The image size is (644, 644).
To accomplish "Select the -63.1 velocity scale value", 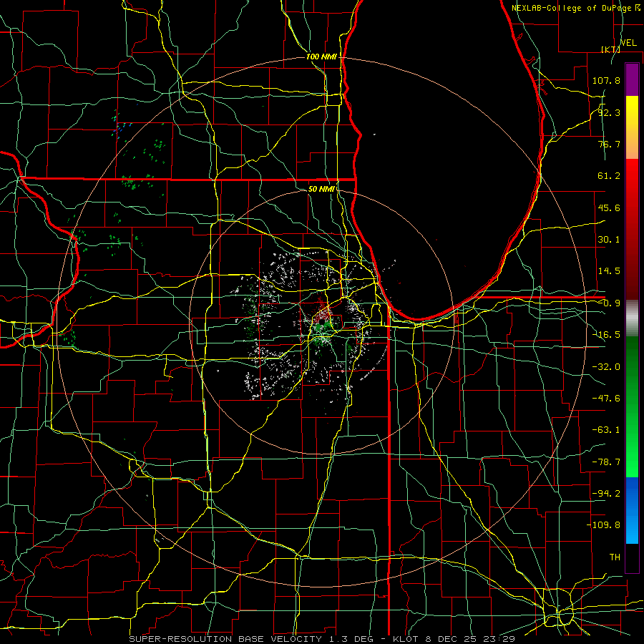I will pos(606,430).
